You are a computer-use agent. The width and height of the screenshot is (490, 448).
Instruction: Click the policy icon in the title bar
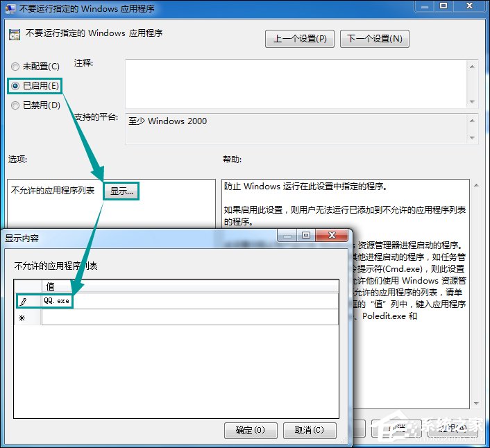click(x=9, y=9)
